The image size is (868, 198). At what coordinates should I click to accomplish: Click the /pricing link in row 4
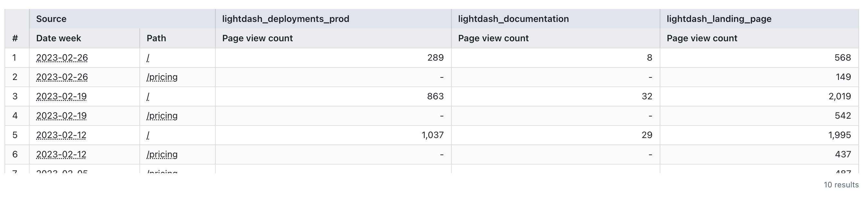[x=162, y=116]
